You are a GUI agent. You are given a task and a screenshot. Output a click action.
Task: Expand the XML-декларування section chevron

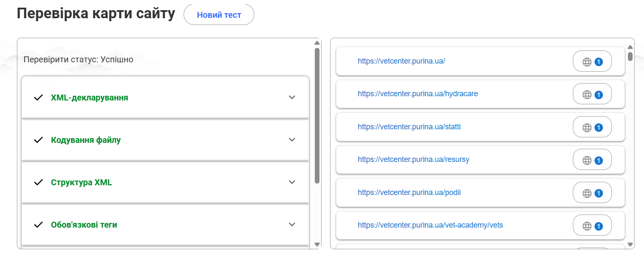coord(292,97)
